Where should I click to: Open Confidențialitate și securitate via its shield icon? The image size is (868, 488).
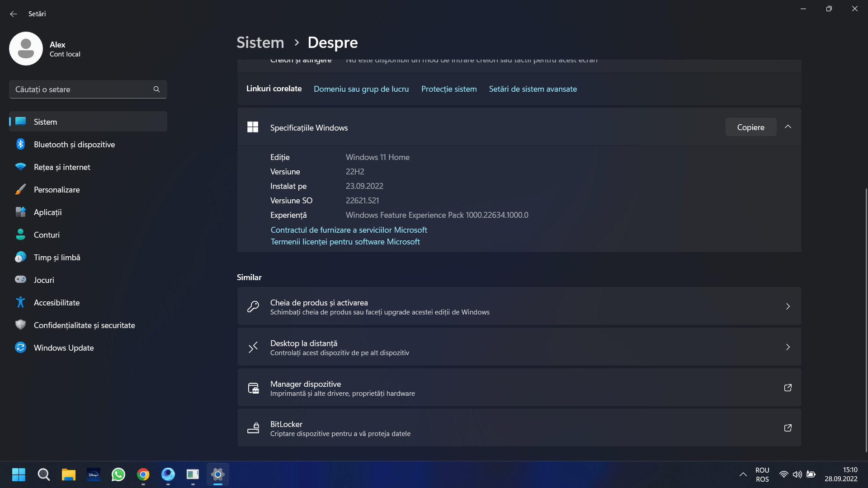pyautogui.click(x=20, y=324)
